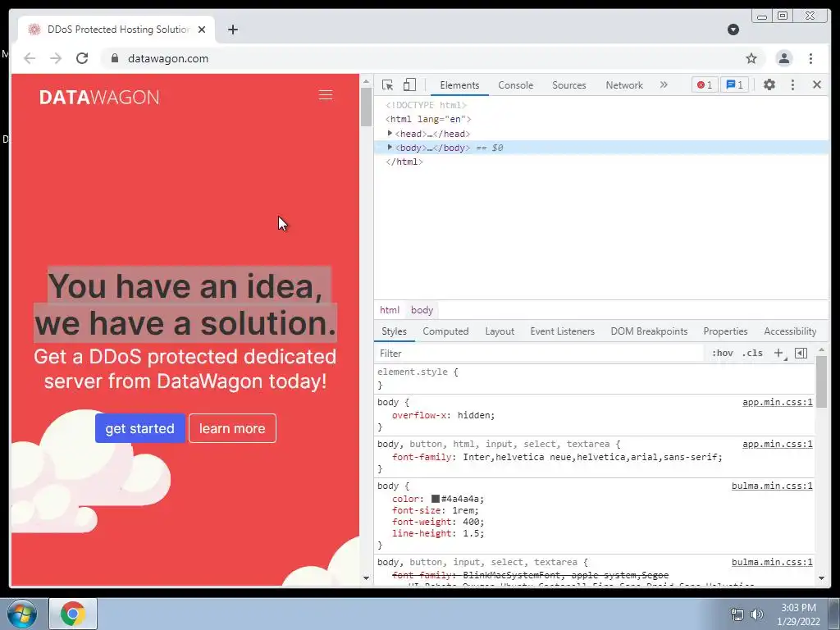Viewport: 840px width, 630px height.
Task: Open a new tab with plus button
Action: click(232, 30)
